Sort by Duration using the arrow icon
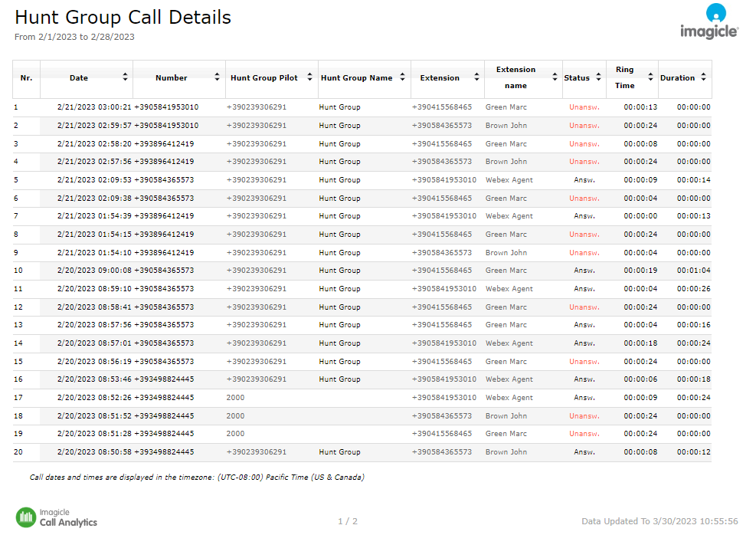The width and height of the screenshot is (756, 535). click(703, 77)
